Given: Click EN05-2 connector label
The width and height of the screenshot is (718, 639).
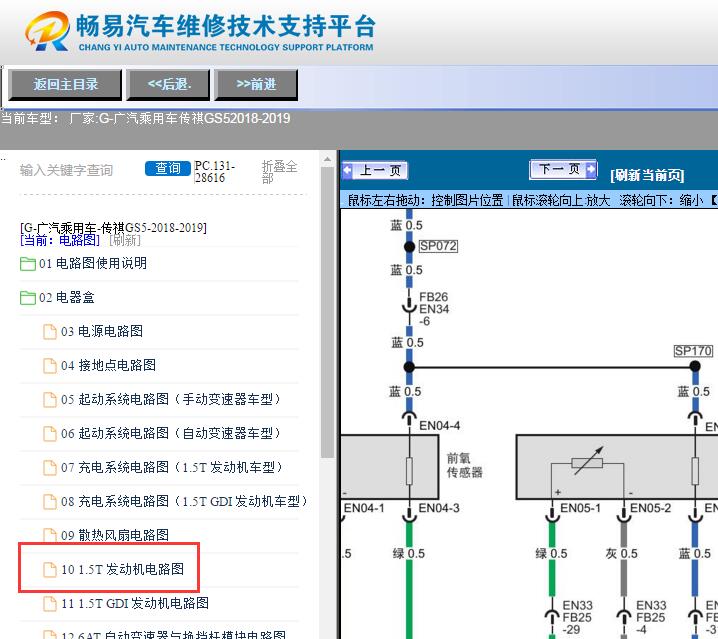Looking at the screenshot, I should 651,508.
